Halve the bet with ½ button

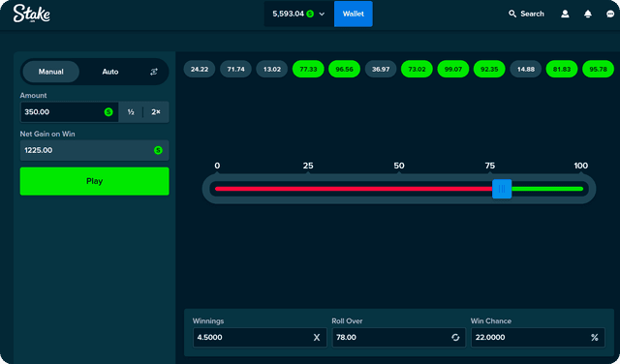click(x=131, y=112)
